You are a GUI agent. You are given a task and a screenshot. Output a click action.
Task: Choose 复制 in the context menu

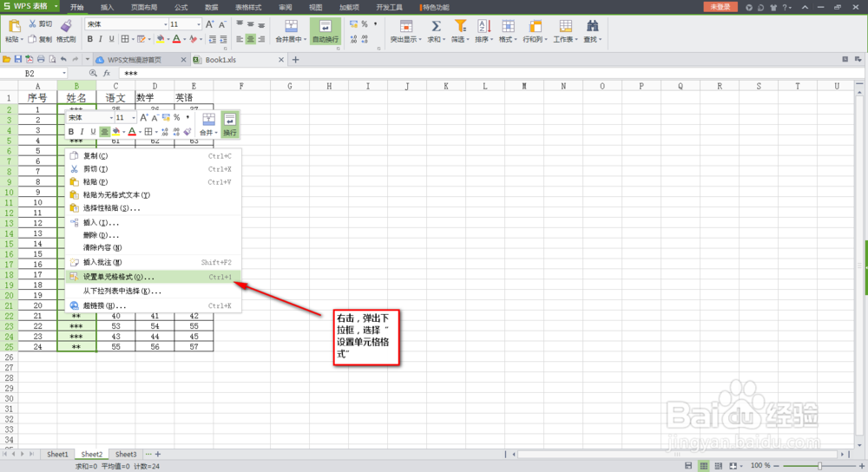coord(154,156)
